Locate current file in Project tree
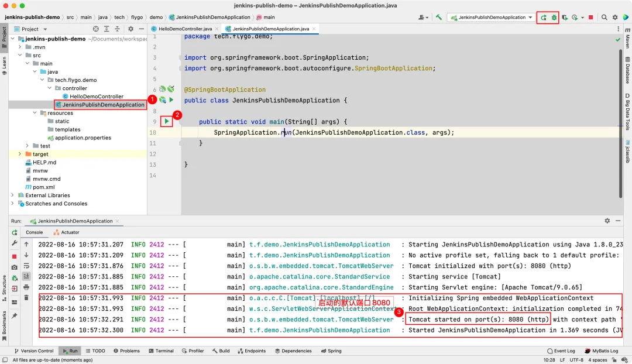 coord(95,29)
